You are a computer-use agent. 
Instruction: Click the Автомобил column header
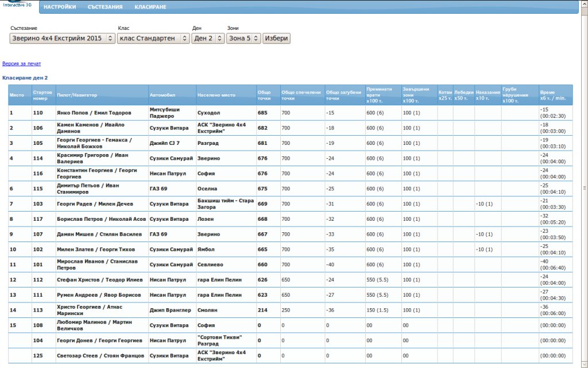pos(162,95)
